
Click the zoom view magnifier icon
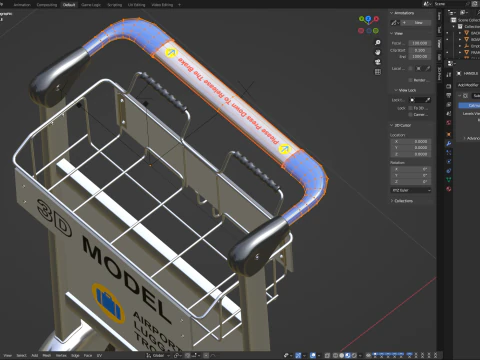tap(378, 43)
